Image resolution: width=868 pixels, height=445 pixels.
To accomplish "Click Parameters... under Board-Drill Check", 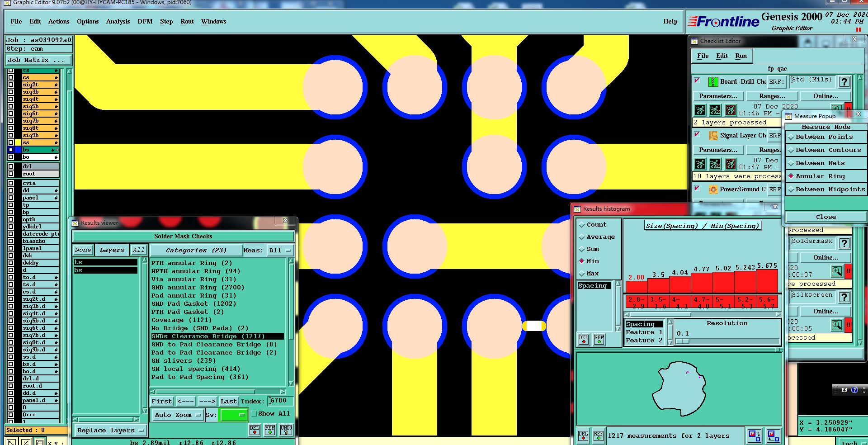I will [718, 96].
